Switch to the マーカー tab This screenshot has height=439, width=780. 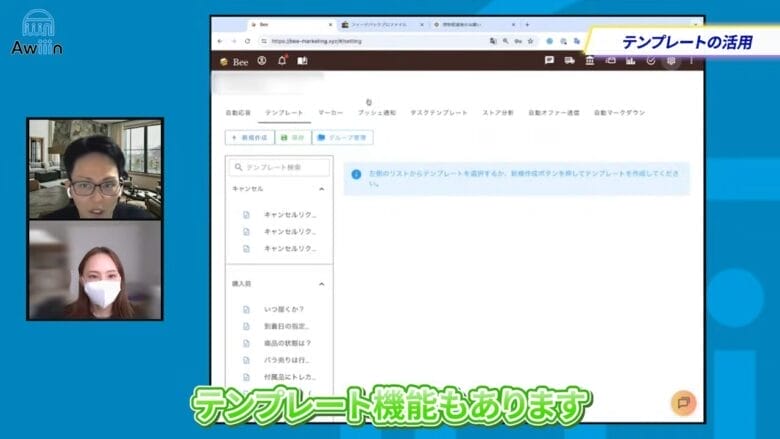tap(331, 113)
